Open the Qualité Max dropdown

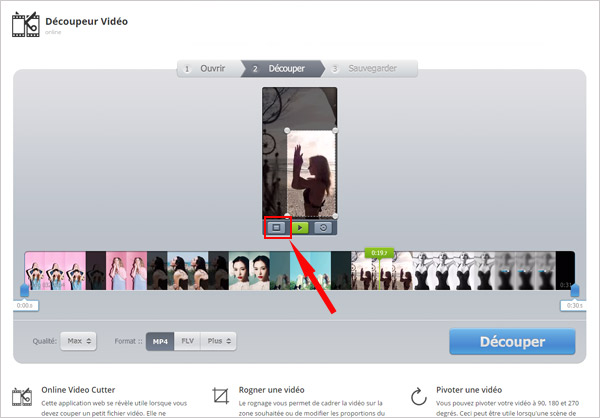tap(78, 342)
